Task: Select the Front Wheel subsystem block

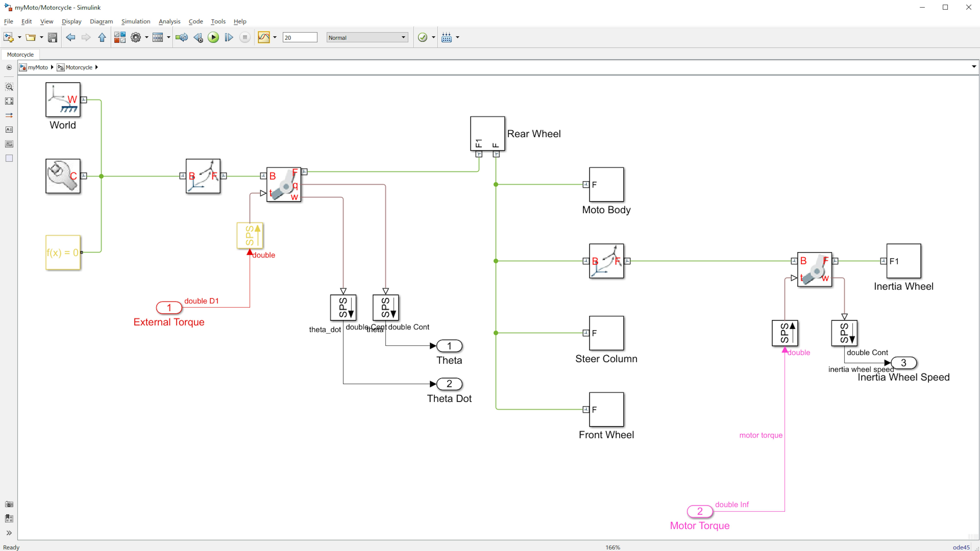Action: tap(606, 410)
